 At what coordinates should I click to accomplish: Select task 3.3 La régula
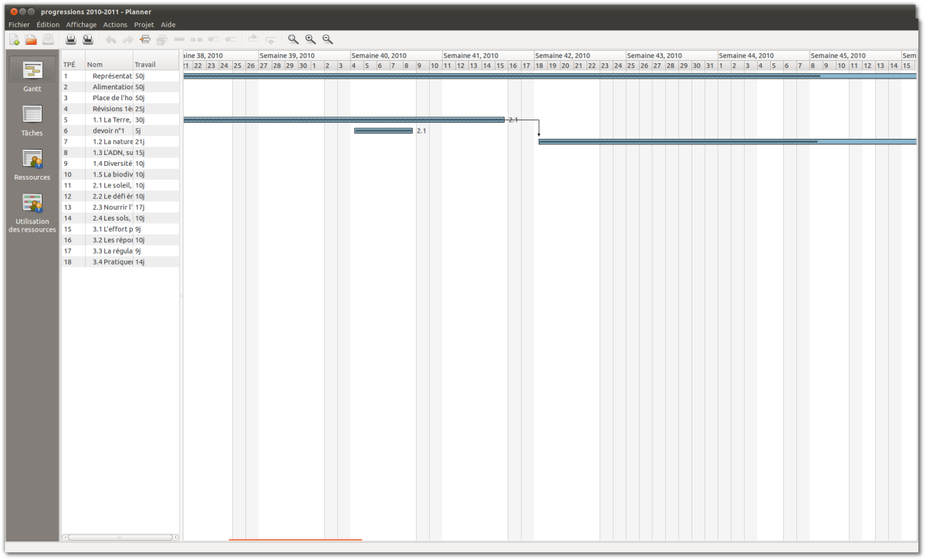(x=120, y=251)
